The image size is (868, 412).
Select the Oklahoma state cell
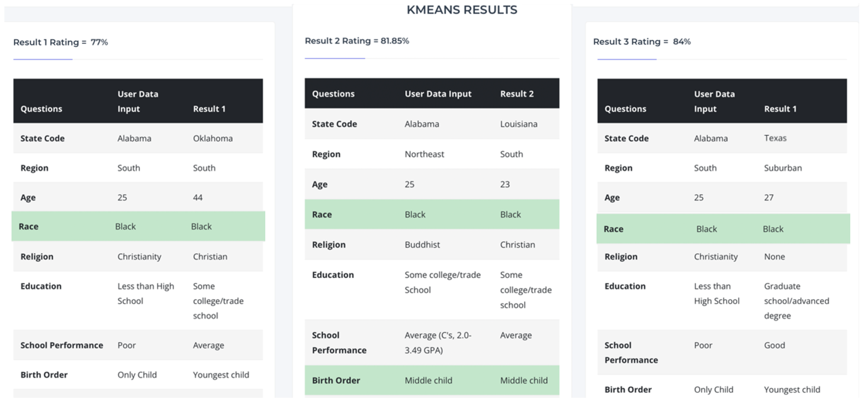pos(213,138)
